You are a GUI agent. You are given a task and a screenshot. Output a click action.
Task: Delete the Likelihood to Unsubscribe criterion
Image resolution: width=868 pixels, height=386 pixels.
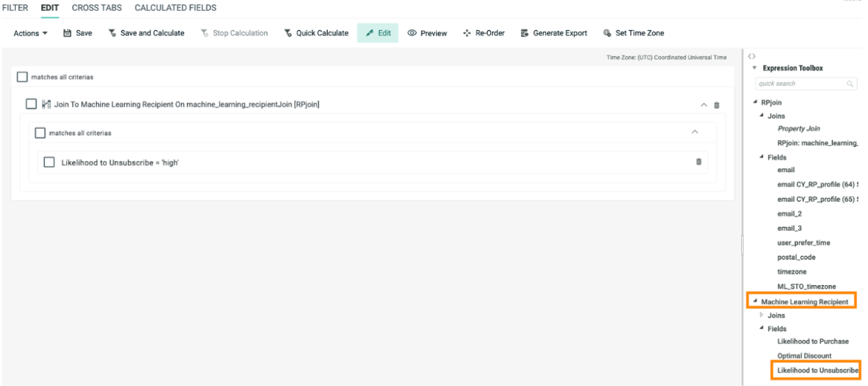click(699, 162)
